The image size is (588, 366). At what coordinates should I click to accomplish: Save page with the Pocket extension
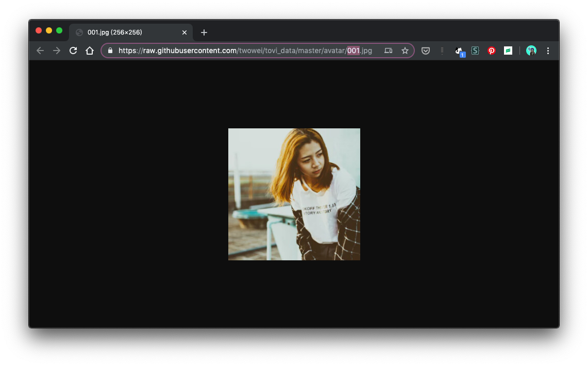click(426, 51)
